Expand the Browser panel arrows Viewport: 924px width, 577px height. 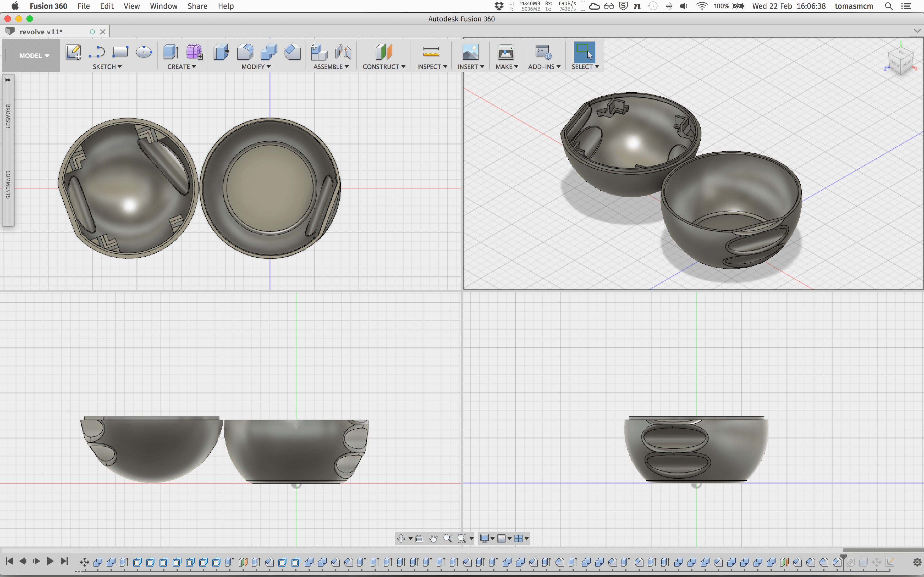[x=8, y=80]
